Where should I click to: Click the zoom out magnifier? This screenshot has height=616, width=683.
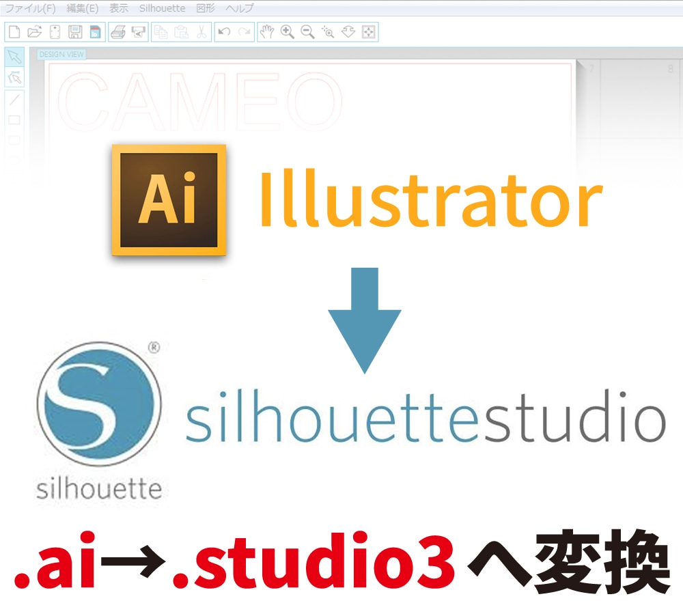307,32
